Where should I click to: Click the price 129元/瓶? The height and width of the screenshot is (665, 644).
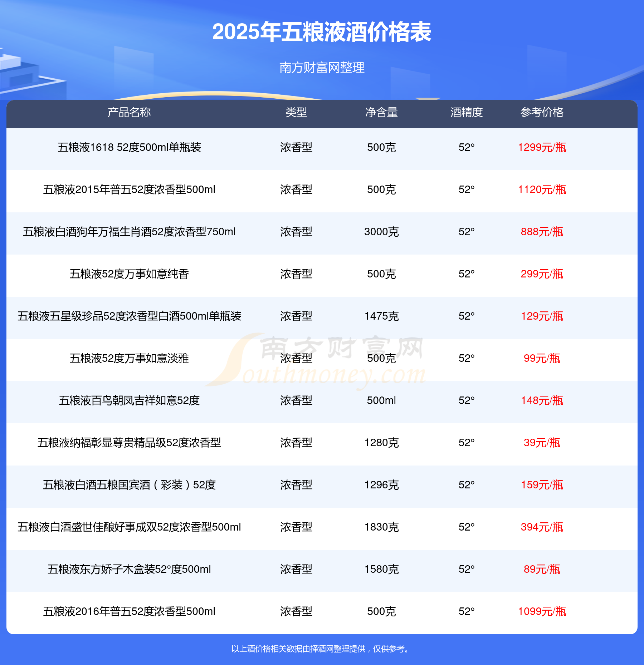point(542,316)
